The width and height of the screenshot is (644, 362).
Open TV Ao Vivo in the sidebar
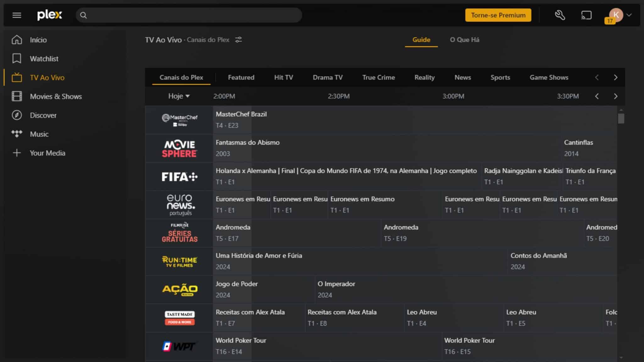click(17, 77)
